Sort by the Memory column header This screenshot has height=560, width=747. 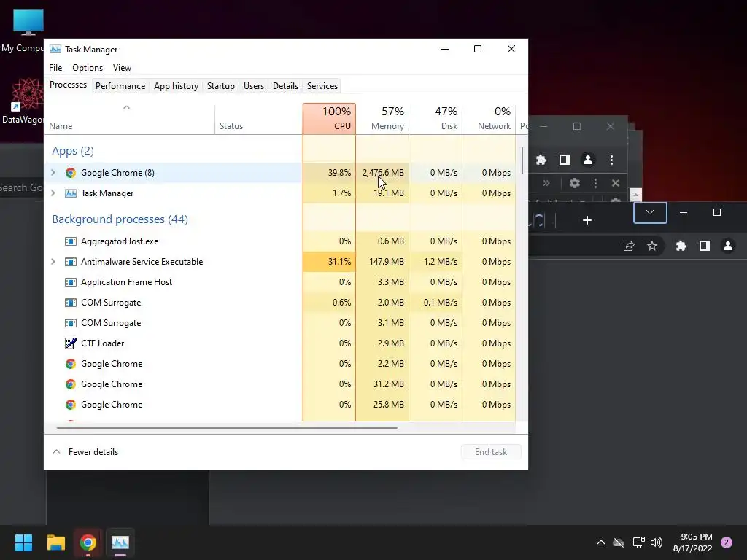coord(382,119)
